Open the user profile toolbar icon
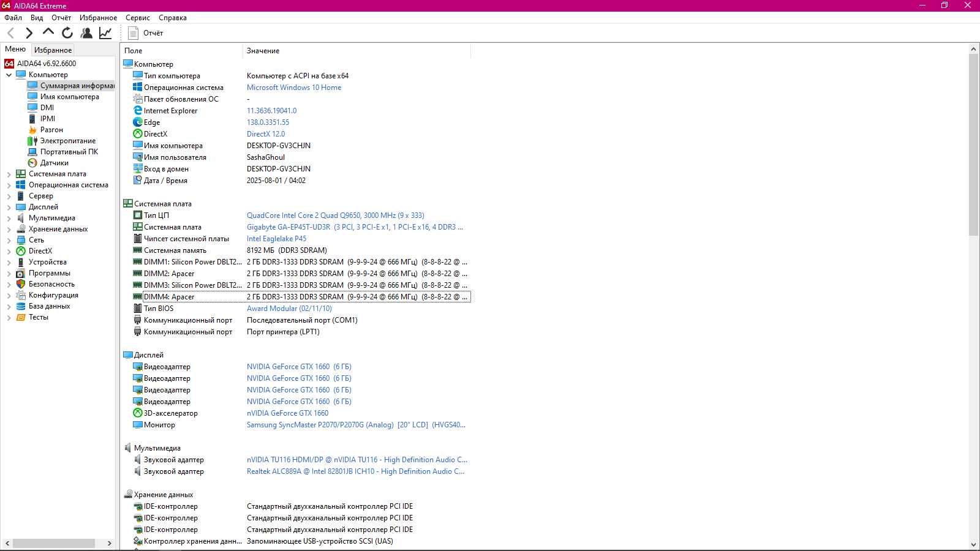Viewport: 980px width, 551px height. 86,33
